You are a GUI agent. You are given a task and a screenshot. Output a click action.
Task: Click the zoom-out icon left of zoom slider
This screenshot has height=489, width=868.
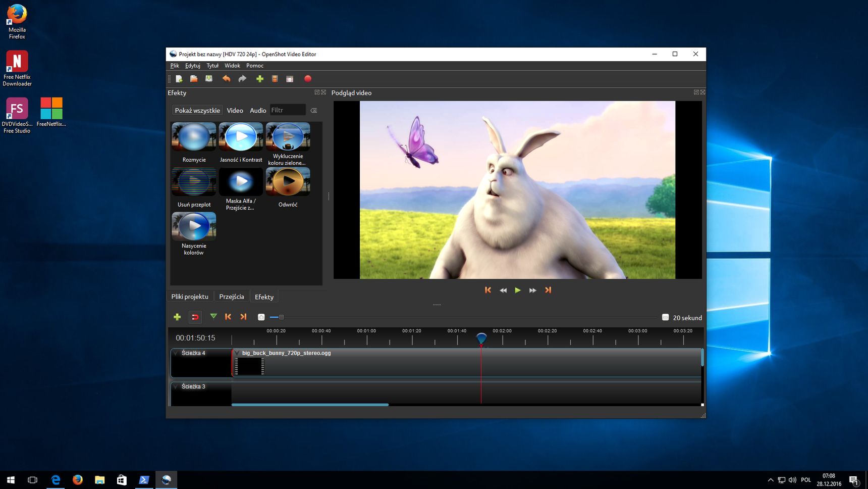pos(261,317)
